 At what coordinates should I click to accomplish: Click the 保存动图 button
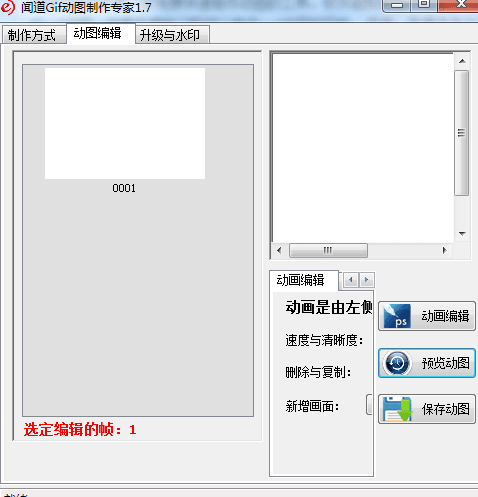(427, 409)
